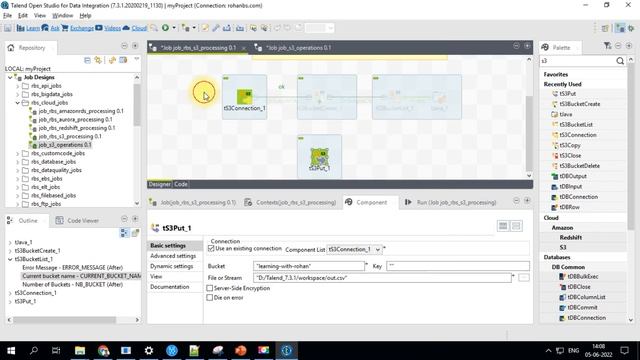Select job_s3_operations 0.1 in Repository tree
This screenshot has height=360, width=640.
click(64, 145)
